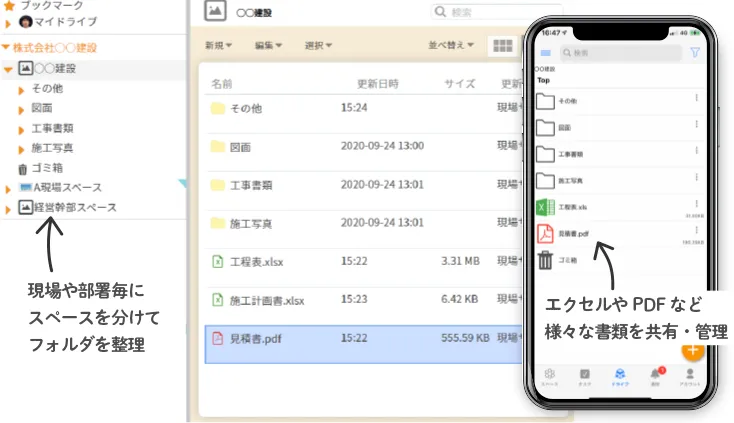Expand the A現場スペース node
This screenshot has width=734, height=423.
pyautogui.click(x=7, y=189)
